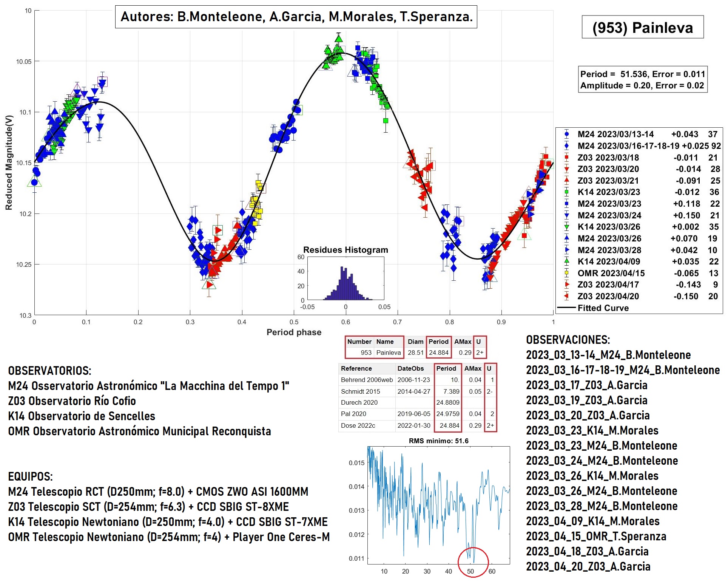
Task: Click observation "2023_03_23_K14_M.Morales"
Action: [592, 430]
